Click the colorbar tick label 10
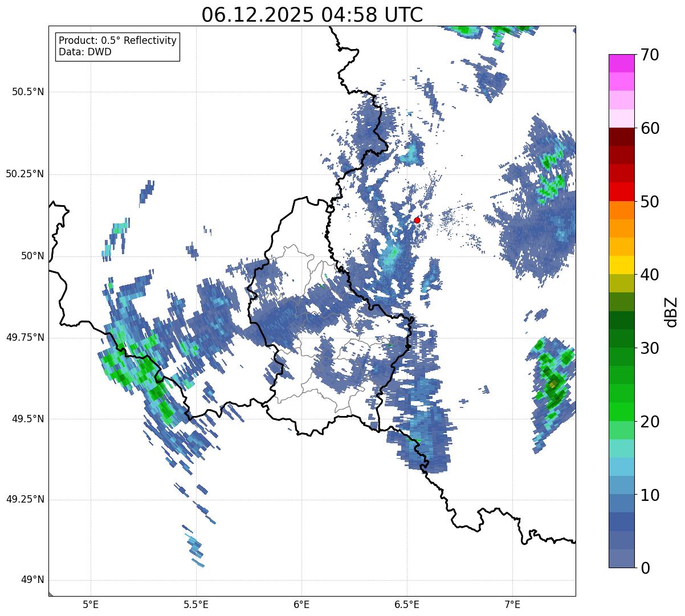This screenshot has width=685, height=616. [x=649, y=495]
